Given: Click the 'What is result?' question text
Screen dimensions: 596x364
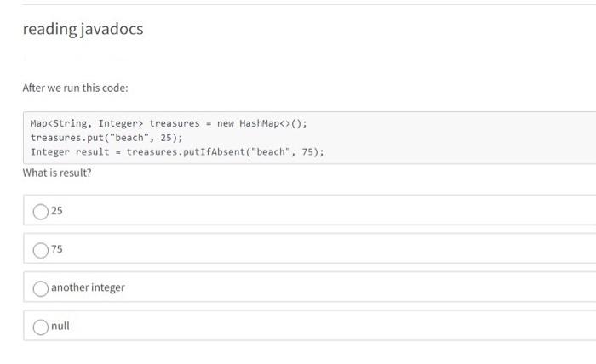Looking at the screenshot, I should 57,173.
